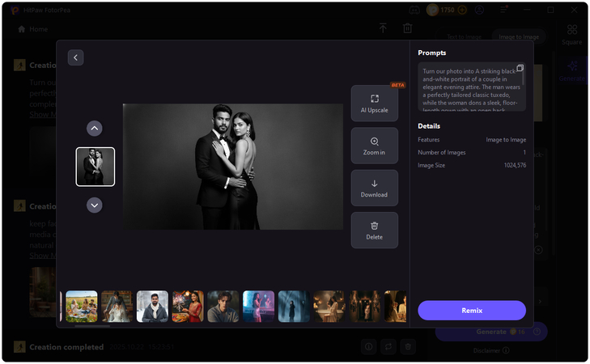Open the dim hallway lanterns thumbnail
Viewport: 590px width, 364px height.
coord(365,306)
